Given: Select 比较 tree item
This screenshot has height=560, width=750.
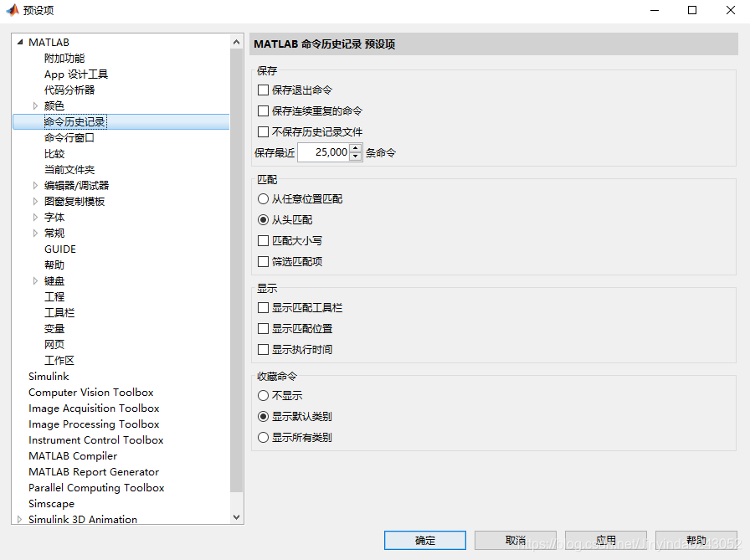Looking at the screenshot, I should (x=54, y=153).
